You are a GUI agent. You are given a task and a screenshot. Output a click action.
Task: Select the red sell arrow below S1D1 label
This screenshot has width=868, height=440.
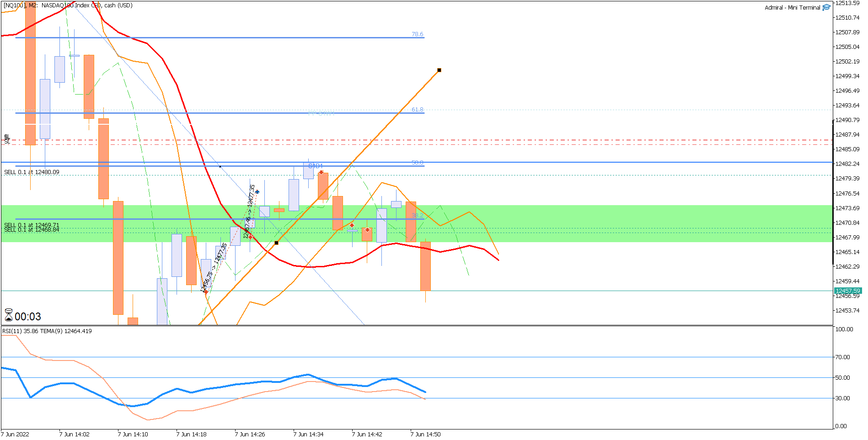pos(321,172)
